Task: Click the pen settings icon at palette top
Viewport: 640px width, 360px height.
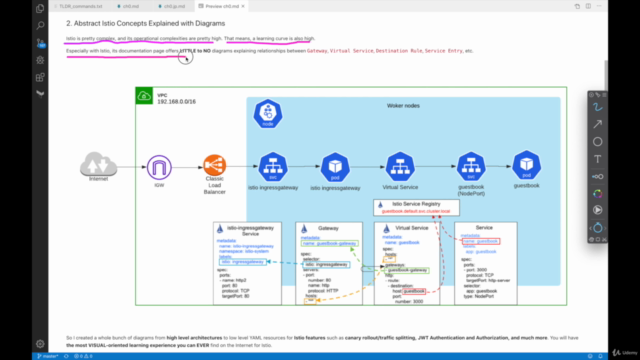Action: (x=598, y=95)
